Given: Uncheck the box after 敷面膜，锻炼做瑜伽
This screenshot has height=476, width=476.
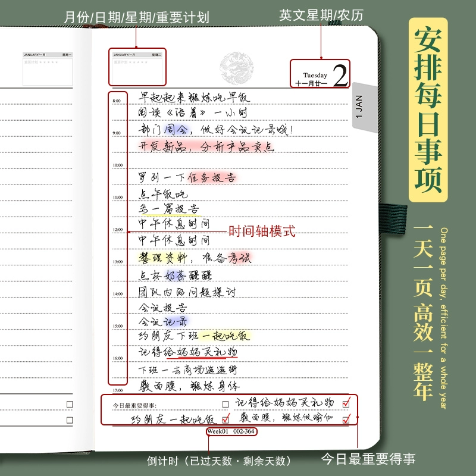Looking at the screenshot, I should 346,419.
